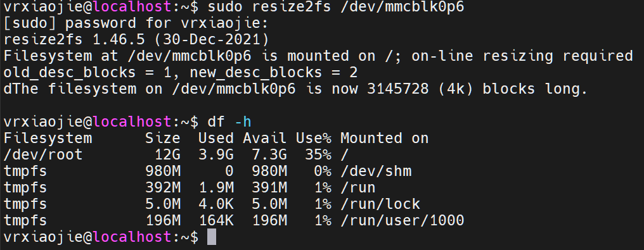644x250 pixels.
Task: Click the 'sudo resize2fs /dev/mmcblk0p6' command text
Action: 336,7
